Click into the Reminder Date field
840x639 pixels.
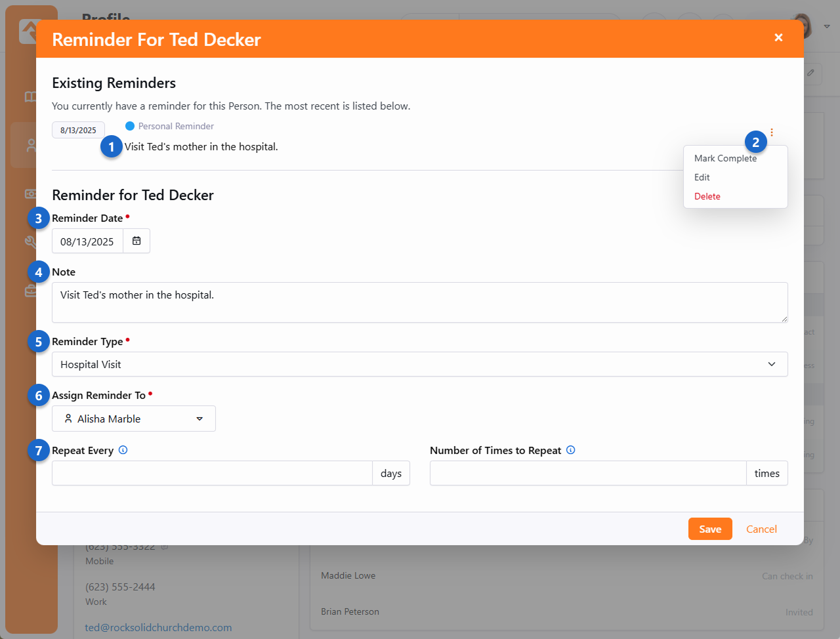click(x=87, y=241)
